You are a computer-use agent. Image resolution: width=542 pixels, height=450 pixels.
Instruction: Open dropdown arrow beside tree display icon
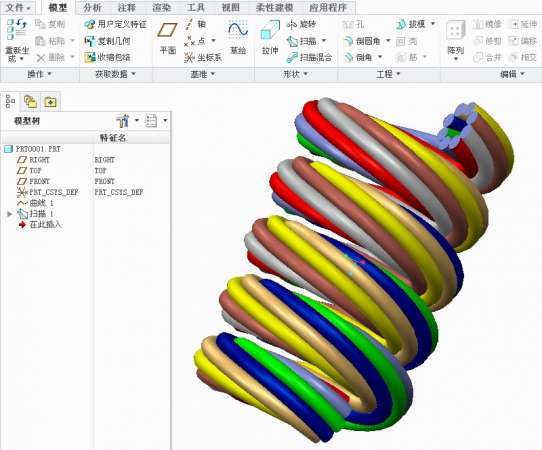(165, 121)
